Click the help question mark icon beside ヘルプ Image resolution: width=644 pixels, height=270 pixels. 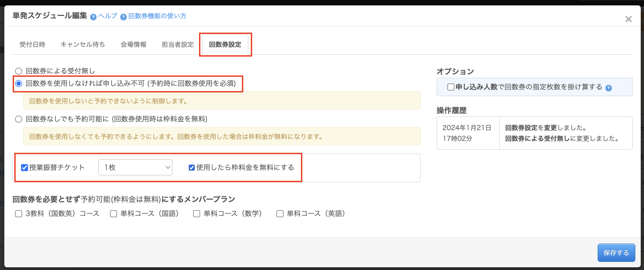coord(93,17)
